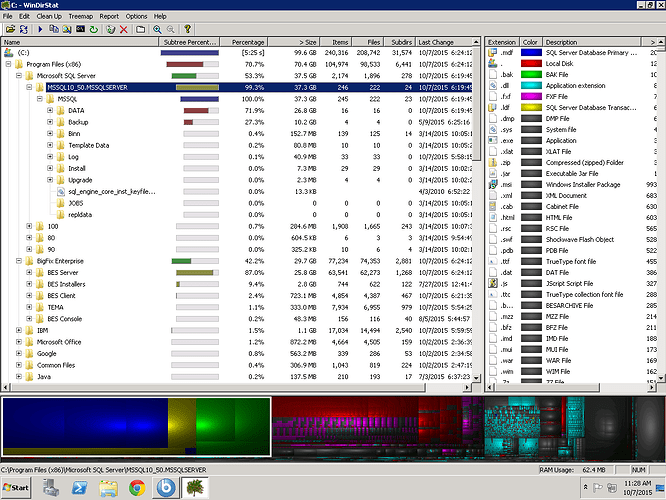Click the blue .mdf color swatch
Image resolution: width=666 pixels, height=500 pixels.
531,53
